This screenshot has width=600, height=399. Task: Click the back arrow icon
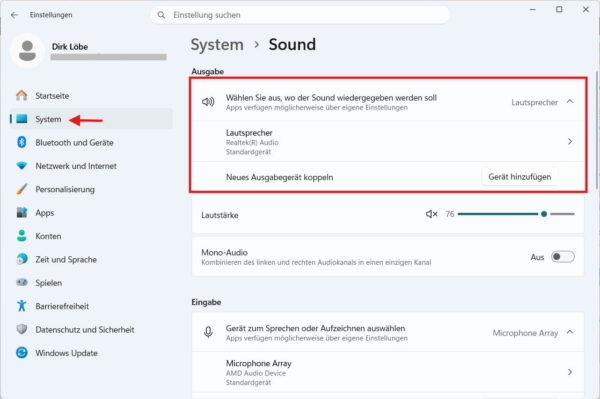point(15,15)
